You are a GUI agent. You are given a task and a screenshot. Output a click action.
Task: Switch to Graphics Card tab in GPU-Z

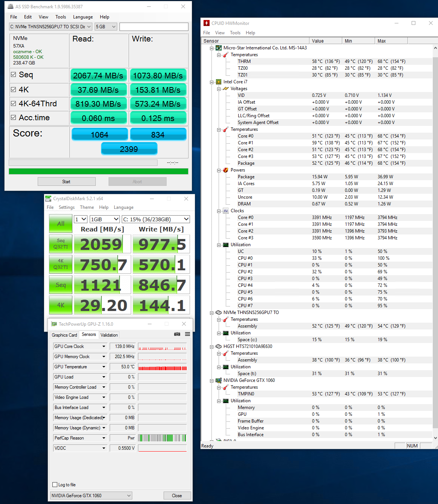tap(64, 335)
